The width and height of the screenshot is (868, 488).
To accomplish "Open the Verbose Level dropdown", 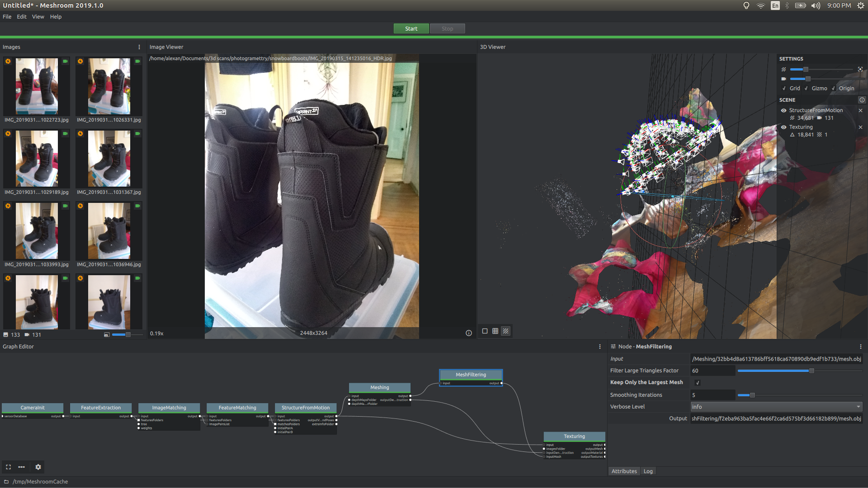I will coord(776,407).
